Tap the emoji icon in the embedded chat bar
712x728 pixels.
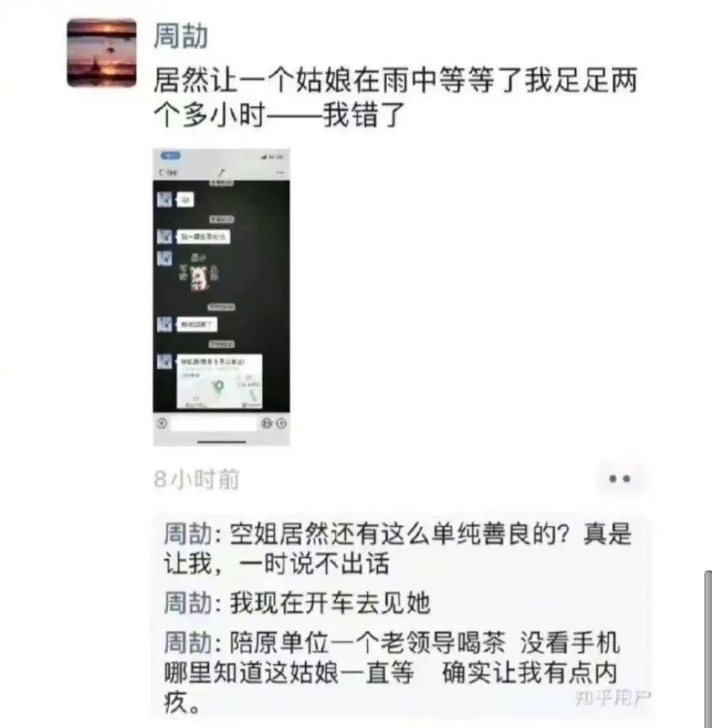pyautogui.click(x=266, y=423)
